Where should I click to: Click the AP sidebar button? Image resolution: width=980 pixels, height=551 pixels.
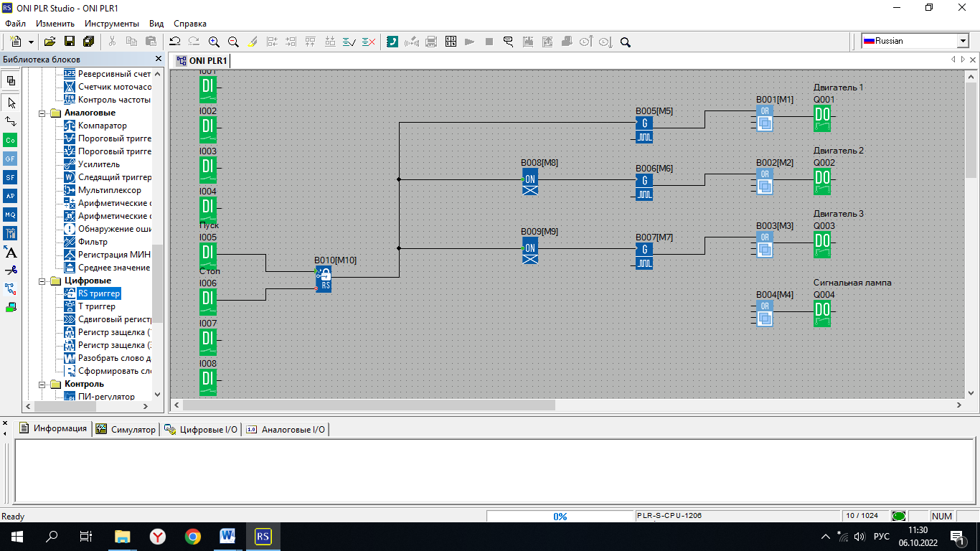pyautogui.click(x=11, y=196)
